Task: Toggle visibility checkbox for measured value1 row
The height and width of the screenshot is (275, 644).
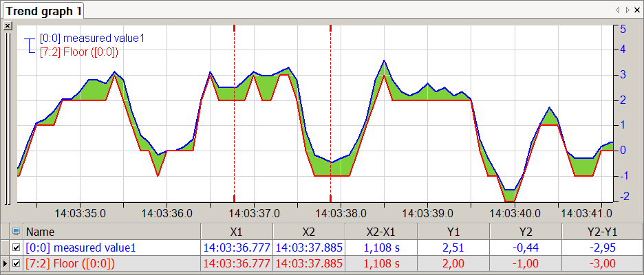Action: coord(17,247)
